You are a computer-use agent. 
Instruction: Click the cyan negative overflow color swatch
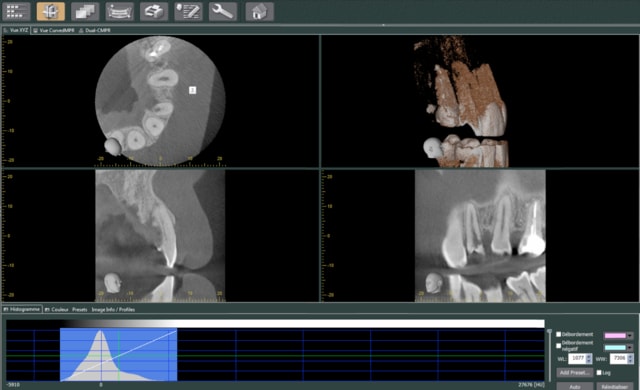(615, 348)
